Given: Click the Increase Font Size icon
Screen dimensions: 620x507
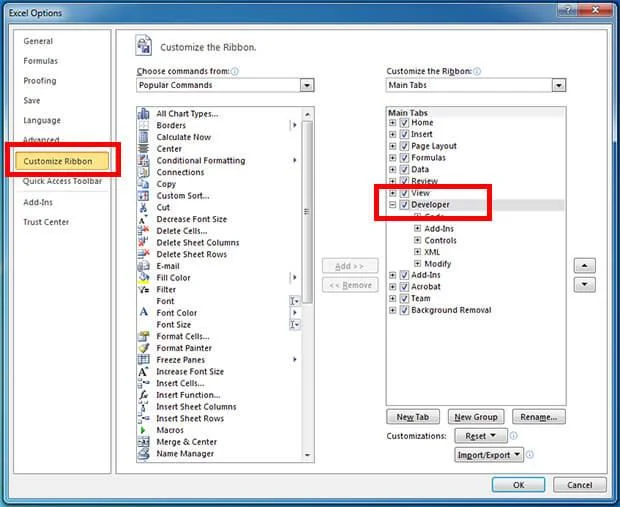Looking at the screenshot, I should pos(143,372).
